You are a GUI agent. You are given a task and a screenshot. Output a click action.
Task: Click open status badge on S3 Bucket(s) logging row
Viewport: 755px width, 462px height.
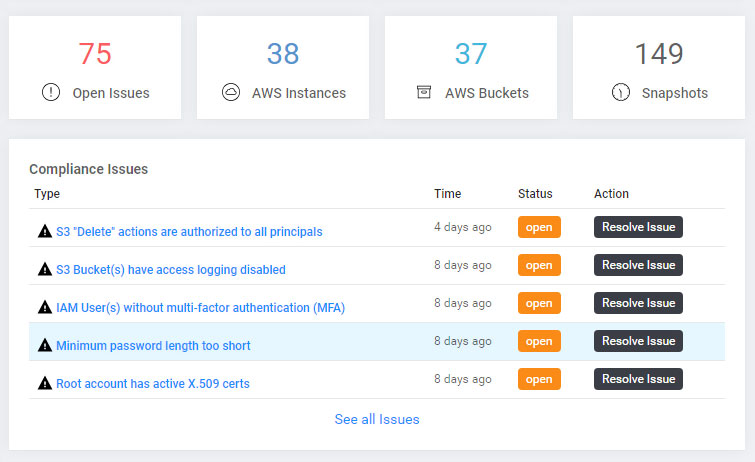pos(539,265)
